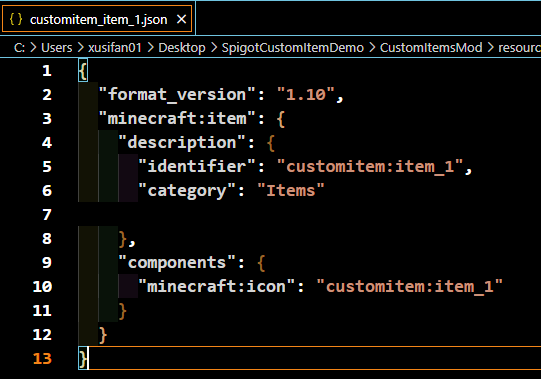
Task: Click the "Items" category value
Action: (x=291, y=191)
